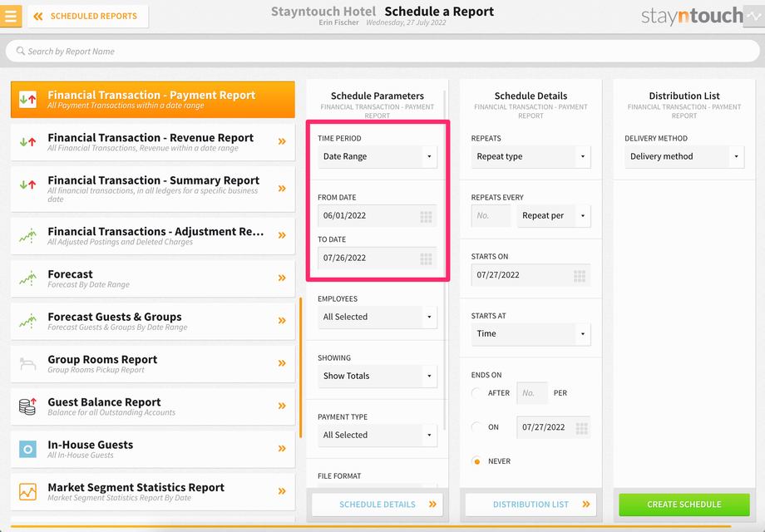The height and width of the screenshot is (532, 765).
Task: Click the Schedule Parameters panel scrollbar
Action: click(x=445, y=259)
